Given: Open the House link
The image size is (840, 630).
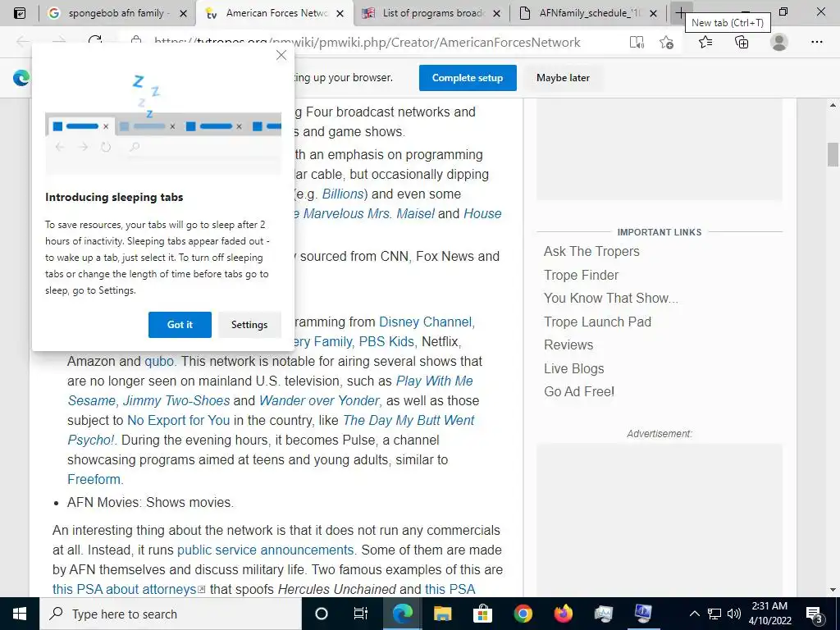Looking at the screenshot, I should 482,214.
